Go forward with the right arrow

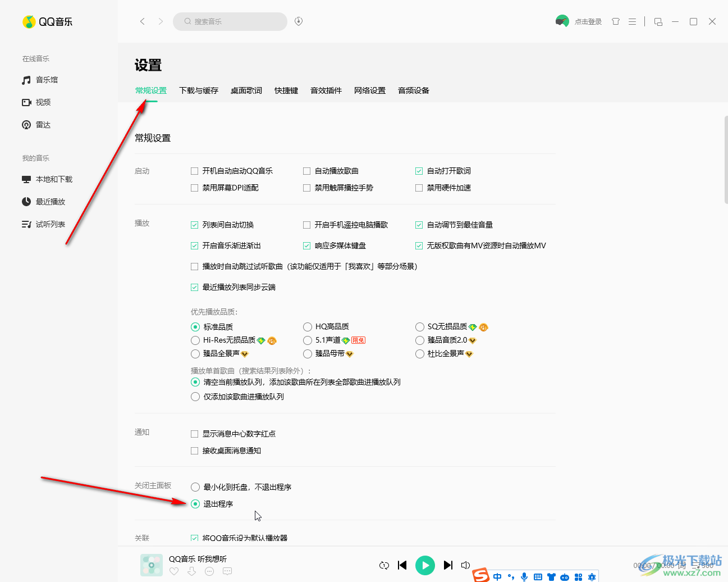coord(161,21)
